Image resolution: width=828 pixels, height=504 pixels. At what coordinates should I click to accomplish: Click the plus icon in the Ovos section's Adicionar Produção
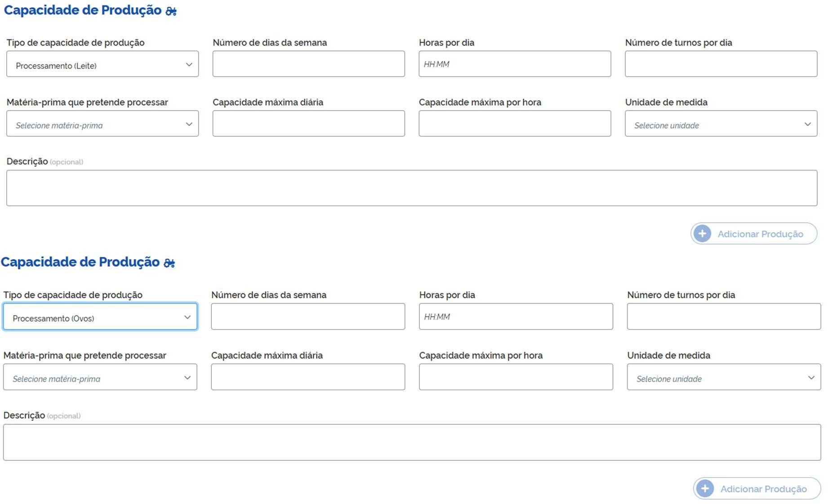[705, 489]
